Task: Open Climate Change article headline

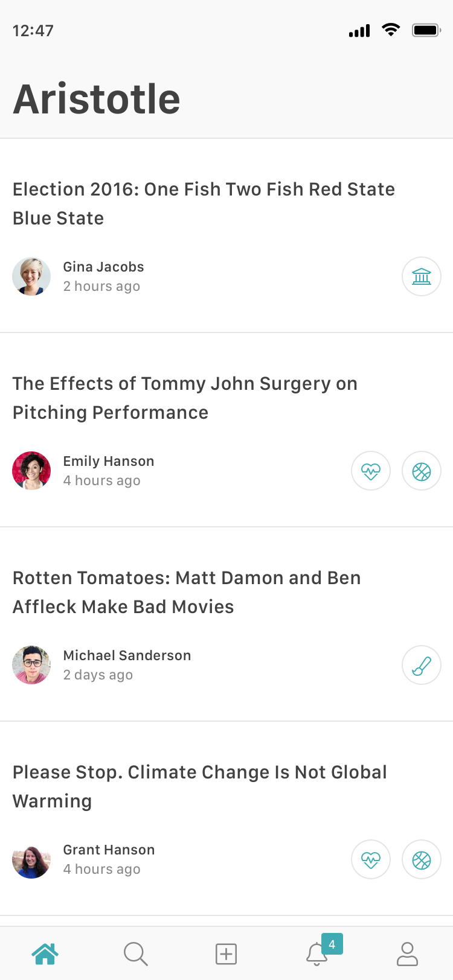Action: tap(199, 786)
